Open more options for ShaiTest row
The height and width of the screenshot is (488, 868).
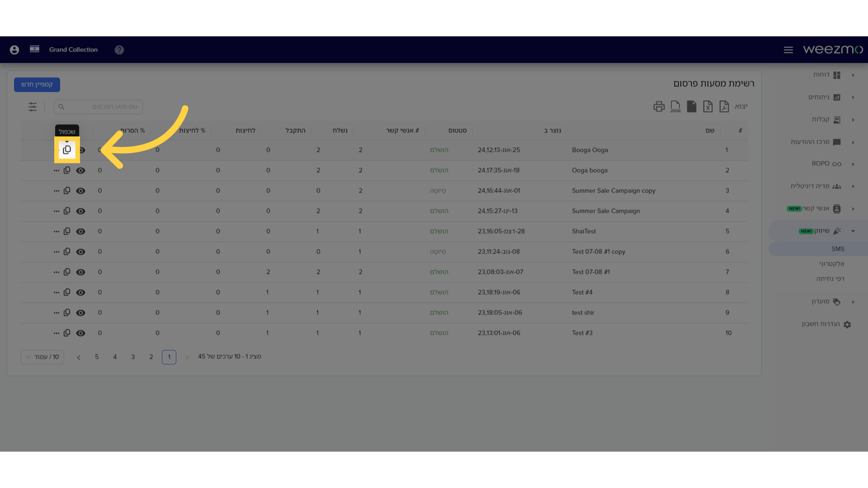coord(56,232)
